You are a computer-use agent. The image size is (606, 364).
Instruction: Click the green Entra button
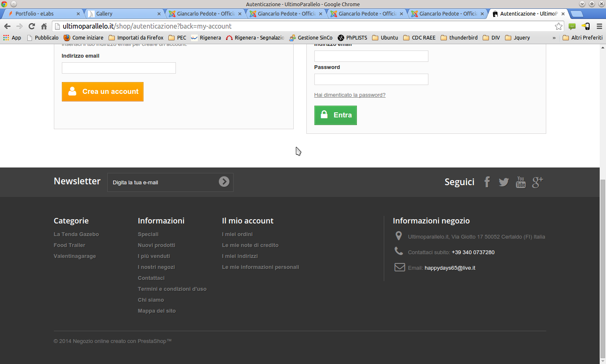(x=335, y=115)
